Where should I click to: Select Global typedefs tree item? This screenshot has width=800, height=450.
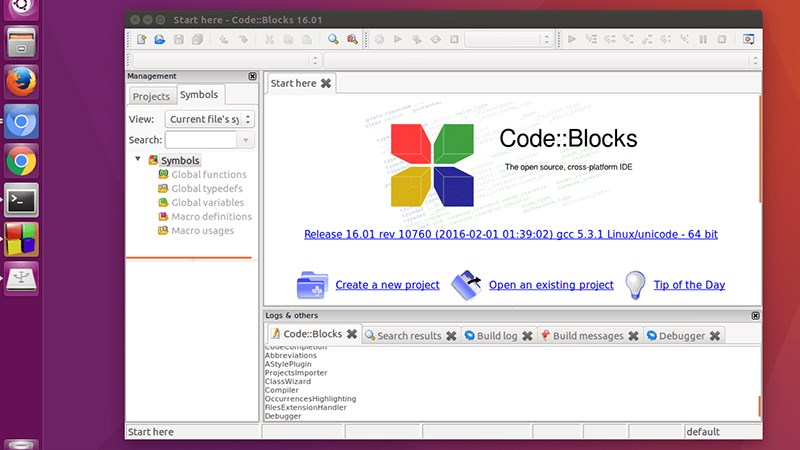click(x=207, y=188)
